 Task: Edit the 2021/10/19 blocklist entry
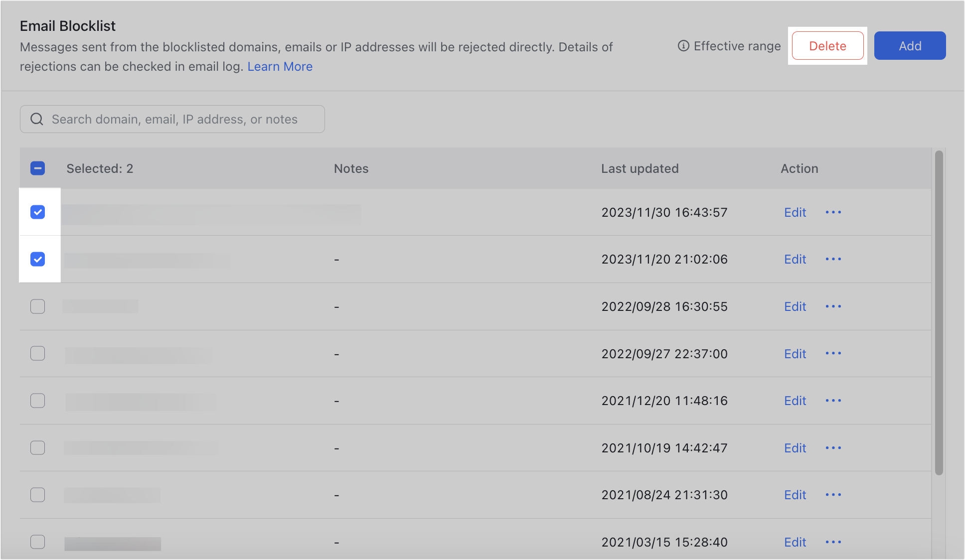[x=795, y=447]
